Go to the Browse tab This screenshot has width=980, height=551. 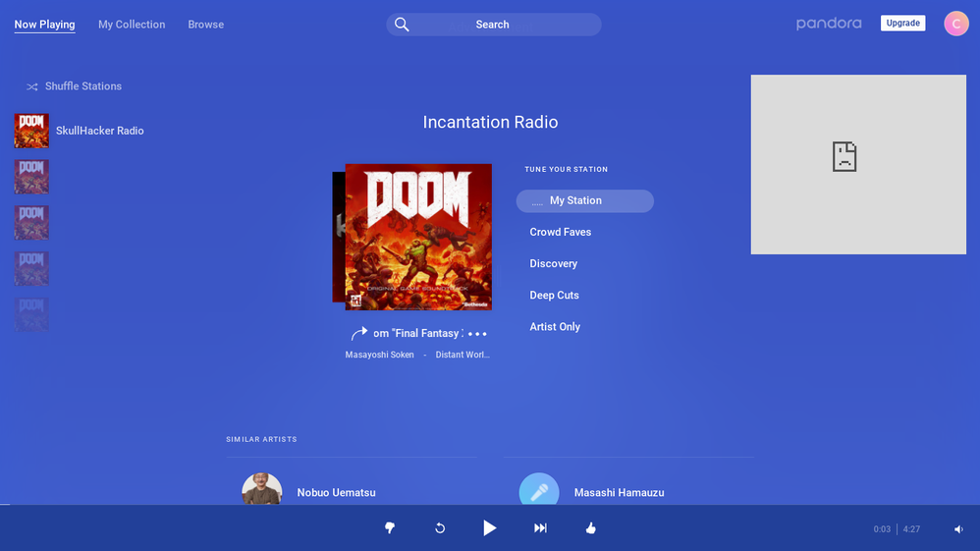click(205, 25)
